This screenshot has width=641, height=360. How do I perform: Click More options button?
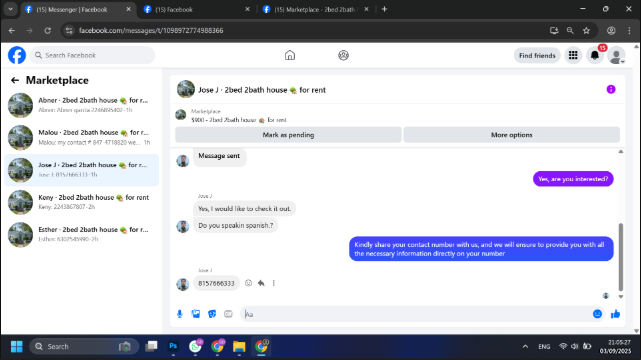[511, 135]
